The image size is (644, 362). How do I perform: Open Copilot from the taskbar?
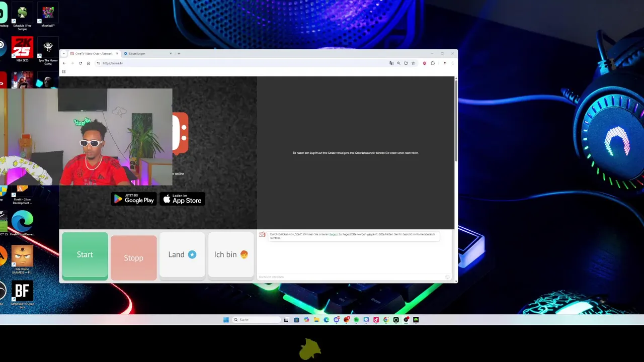[306, 320]
